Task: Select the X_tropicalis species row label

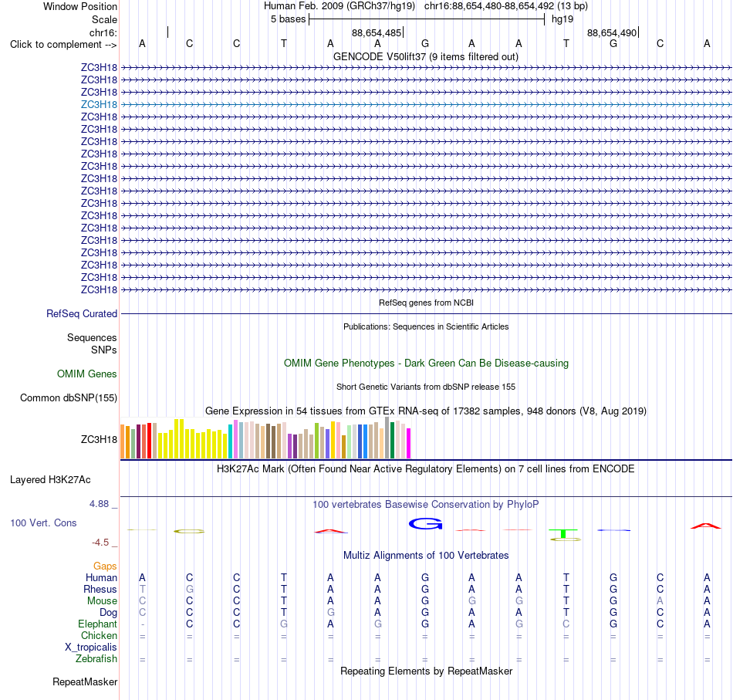Action: 91,648
